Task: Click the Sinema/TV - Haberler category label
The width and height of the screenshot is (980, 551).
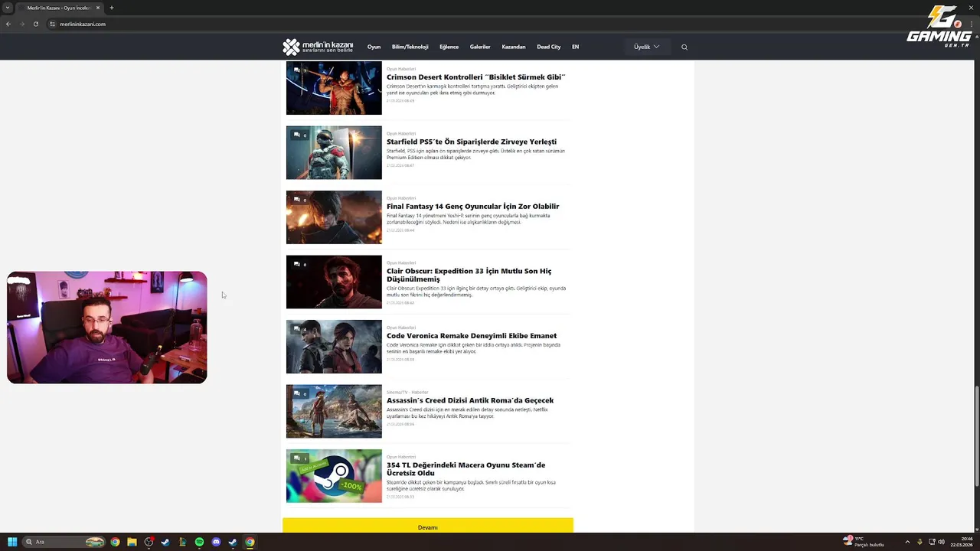Action: [x=407, y=392]
